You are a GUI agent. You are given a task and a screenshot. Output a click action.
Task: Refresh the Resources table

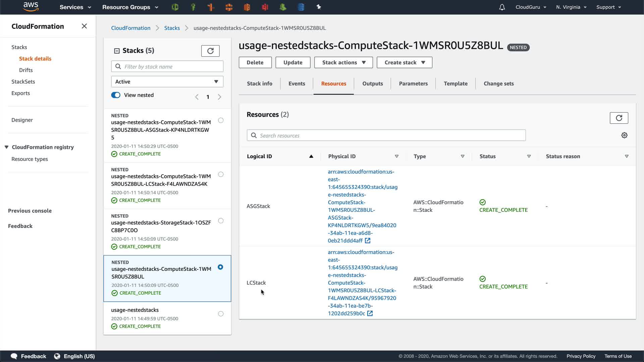619,118
